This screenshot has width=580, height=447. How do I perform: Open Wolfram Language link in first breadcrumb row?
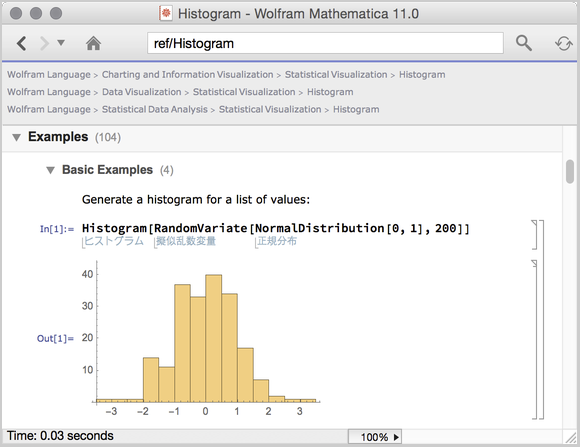tap(49, 74)
